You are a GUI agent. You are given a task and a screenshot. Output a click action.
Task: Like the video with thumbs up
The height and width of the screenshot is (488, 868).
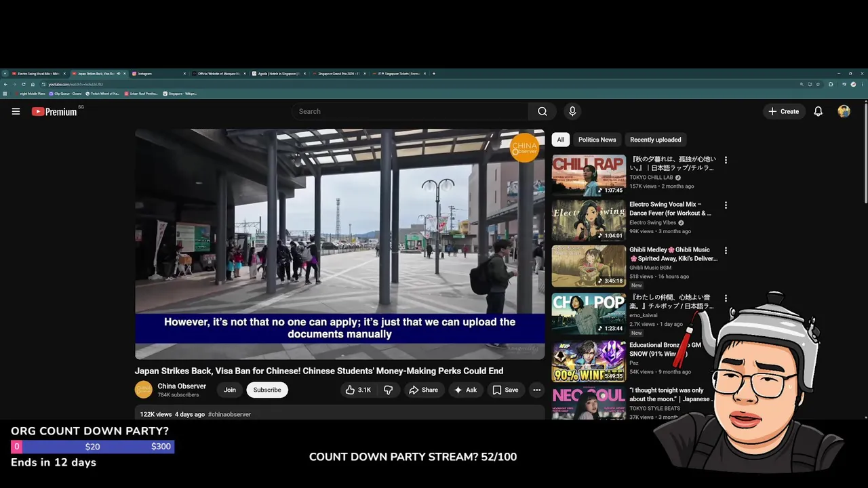point(357,390)
